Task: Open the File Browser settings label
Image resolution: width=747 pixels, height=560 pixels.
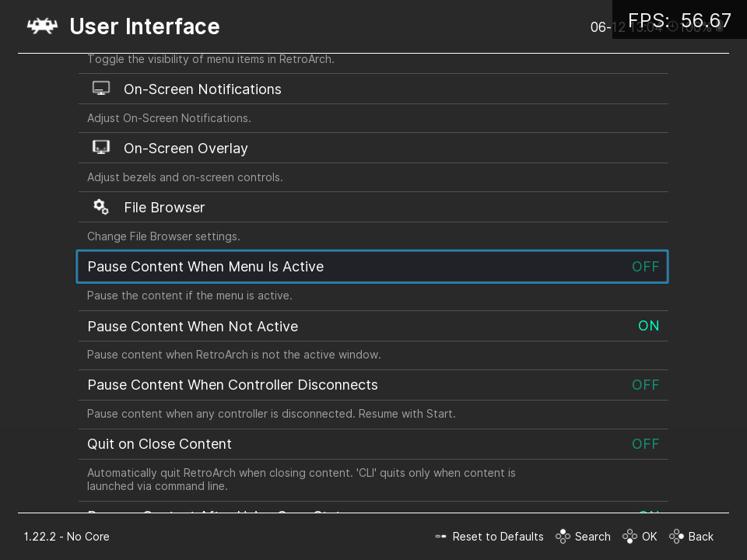Action: tap(164, 208)
